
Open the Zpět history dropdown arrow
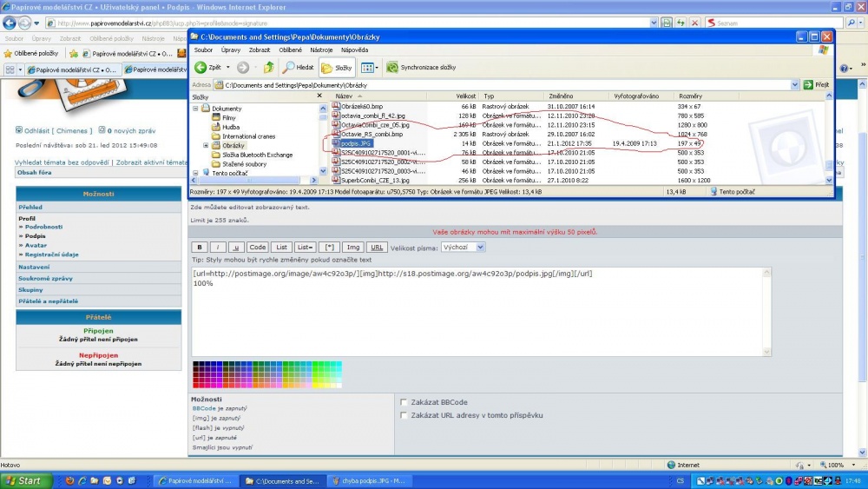pyautogui.click(x=227, y=68)
